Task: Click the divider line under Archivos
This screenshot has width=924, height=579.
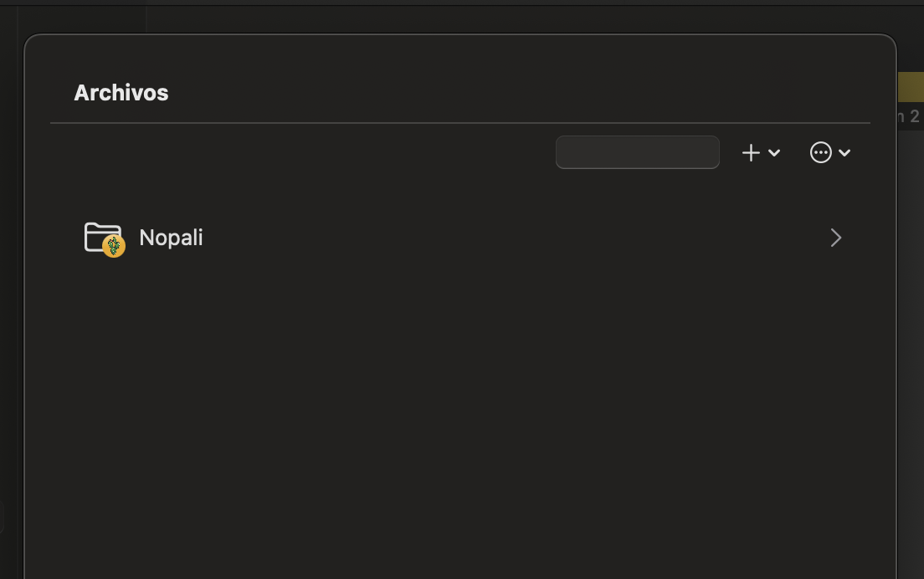Action: pos(460,123)
